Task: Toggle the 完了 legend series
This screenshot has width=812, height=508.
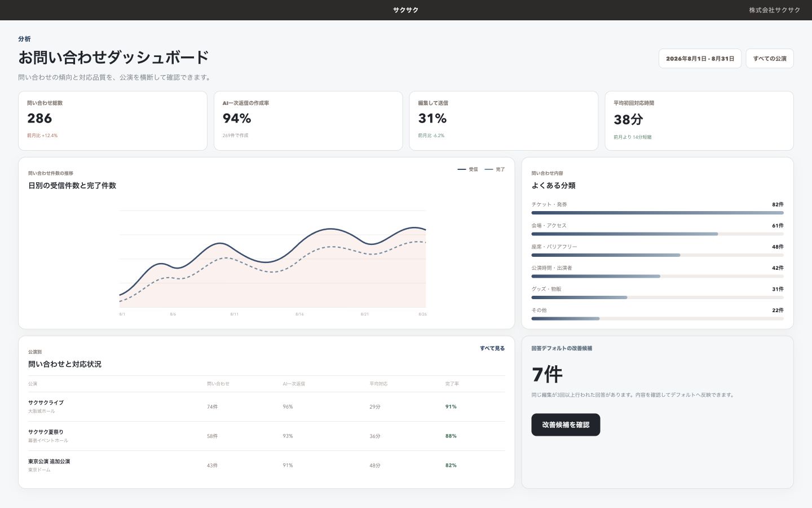Action: pyautogui.click(x=495, y=169)
